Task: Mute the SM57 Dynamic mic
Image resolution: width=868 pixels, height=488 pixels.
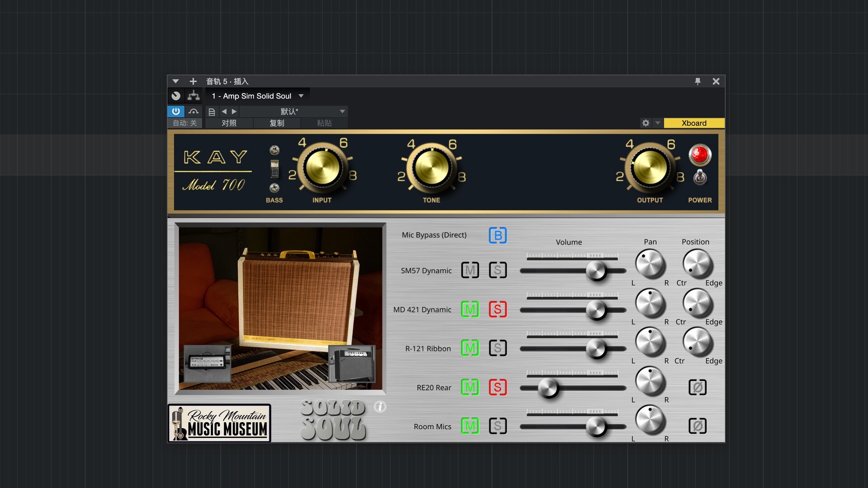Action: [x=470, y=270]
